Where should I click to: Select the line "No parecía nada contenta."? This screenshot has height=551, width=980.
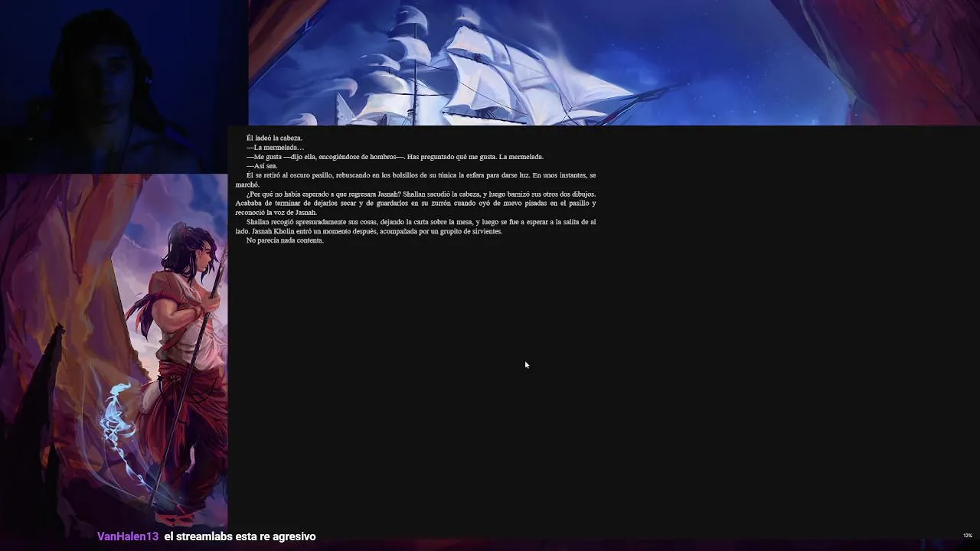285,240
